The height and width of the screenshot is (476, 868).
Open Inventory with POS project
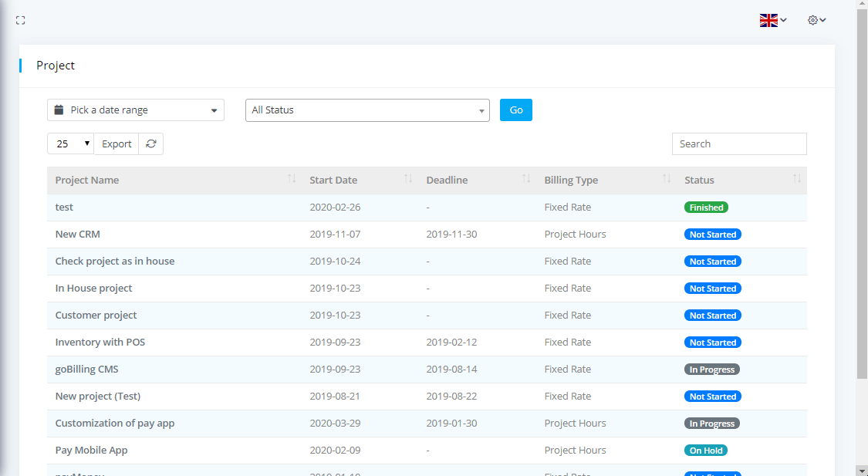tap(100, 343)
